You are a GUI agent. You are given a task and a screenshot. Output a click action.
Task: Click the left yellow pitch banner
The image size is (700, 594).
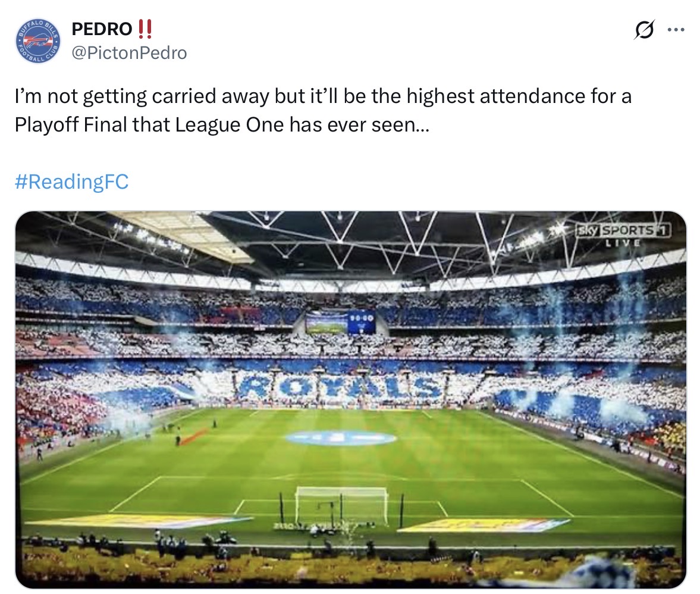tap(138, 522)
